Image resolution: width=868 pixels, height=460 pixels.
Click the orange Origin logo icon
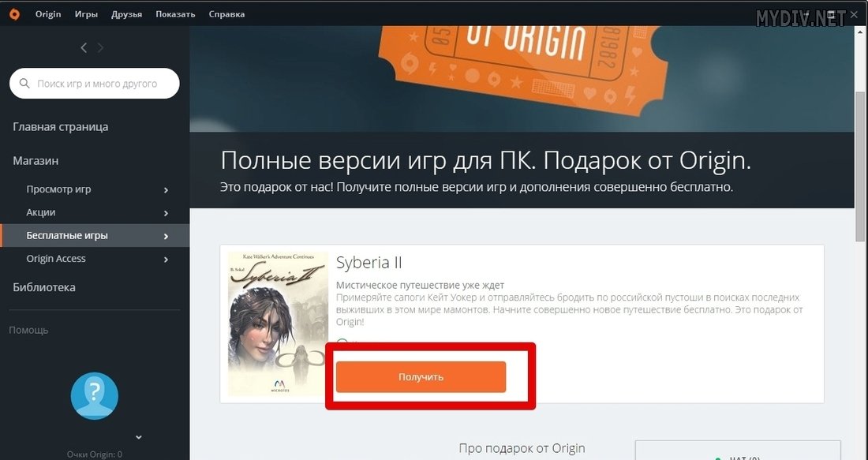tap(14, 14)
